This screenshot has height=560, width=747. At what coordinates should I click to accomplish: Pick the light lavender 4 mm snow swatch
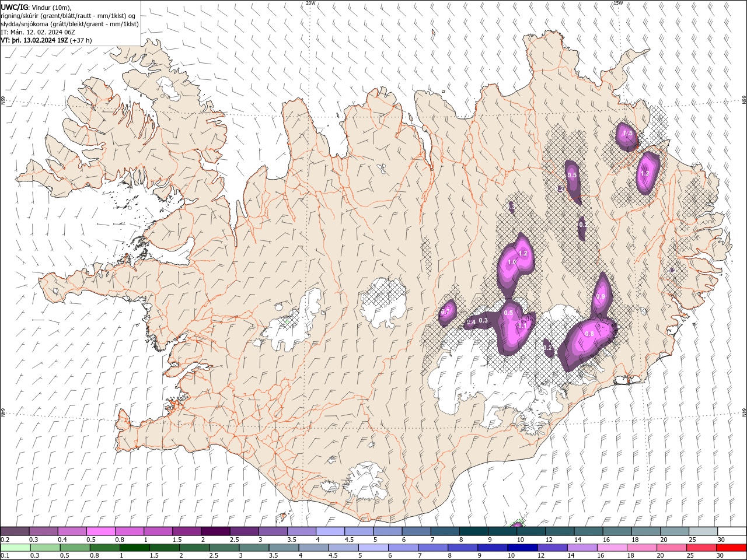coord(330,531)
